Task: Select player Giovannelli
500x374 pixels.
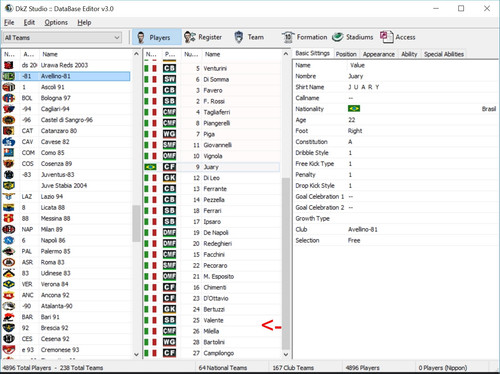Action: pos(212,145)
